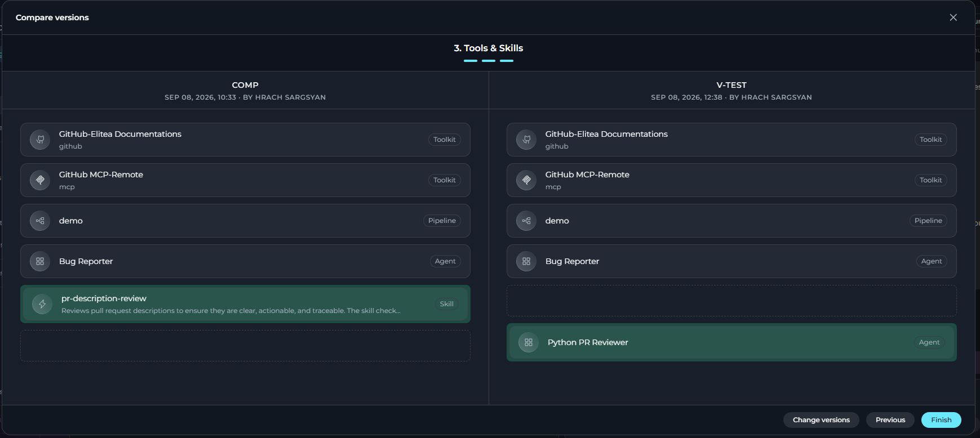Image resolution: width=980 pixels, height=438 pixels.
Task: Click Toolkit badge on V-TEST GitHub MCP-Remote
Action: [x=931, y=180]
